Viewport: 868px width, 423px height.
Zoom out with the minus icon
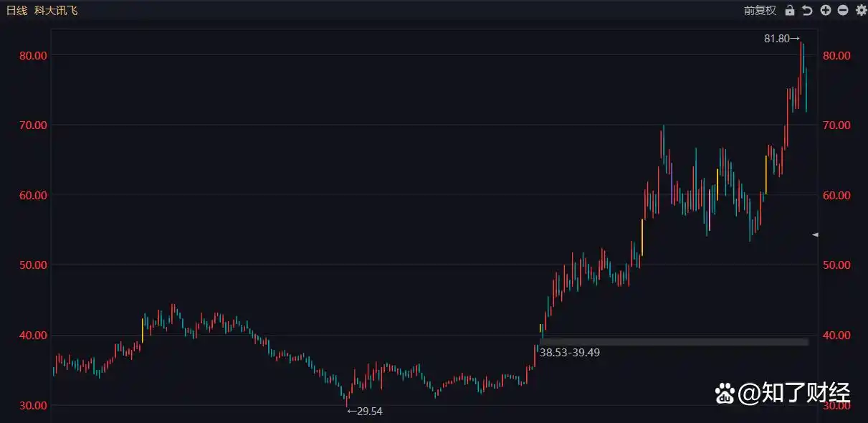point(843,10)
